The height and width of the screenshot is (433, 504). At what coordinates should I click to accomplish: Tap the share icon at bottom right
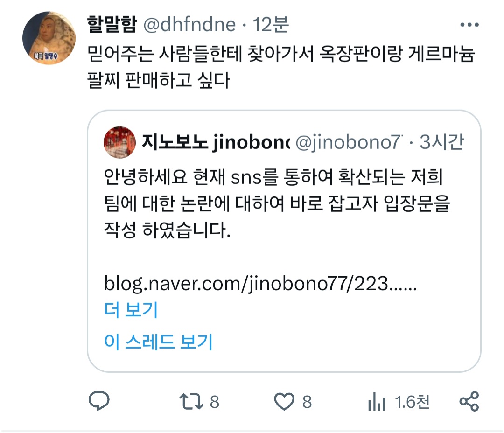pos(469,401)
